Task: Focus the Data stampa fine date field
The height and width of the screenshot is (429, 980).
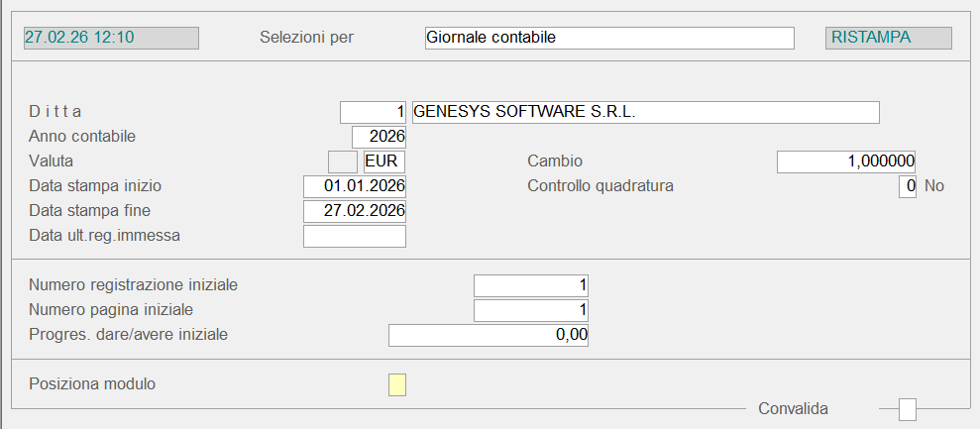Action: coord(355,211)
